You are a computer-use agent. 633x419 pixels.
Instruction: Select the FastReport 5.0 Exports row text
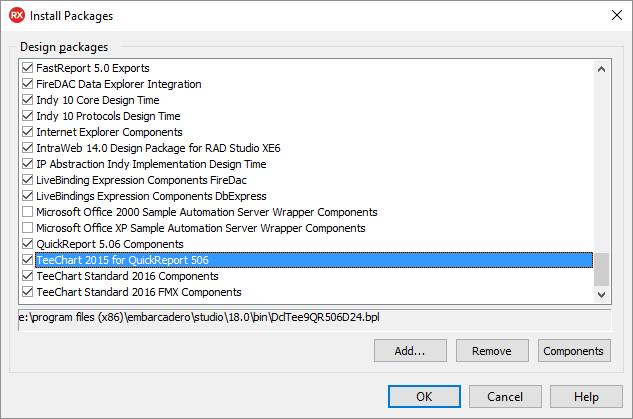(93, 68)
